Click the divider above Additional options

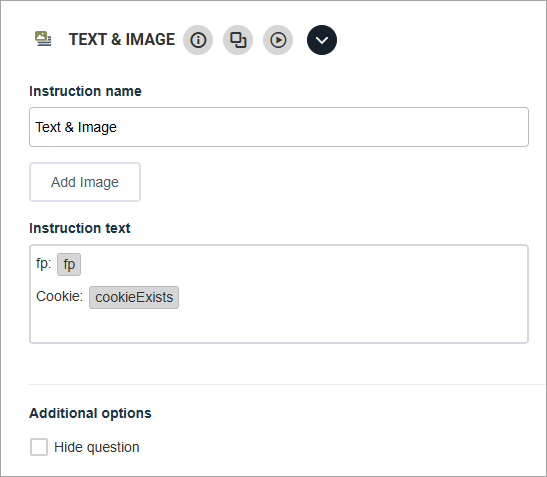pos(288,384)
